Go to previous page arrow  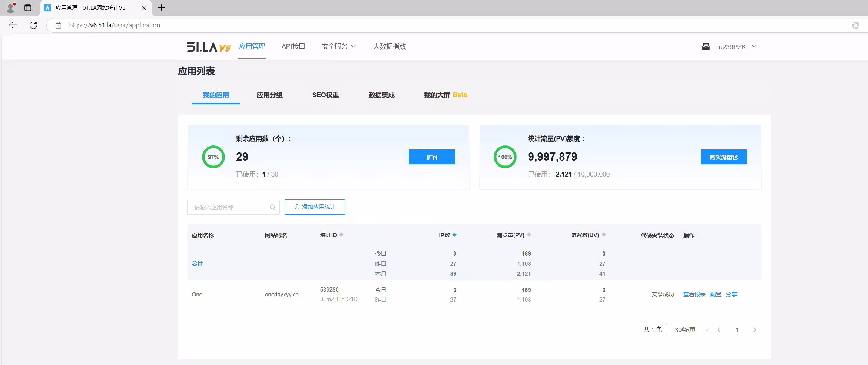719,330
